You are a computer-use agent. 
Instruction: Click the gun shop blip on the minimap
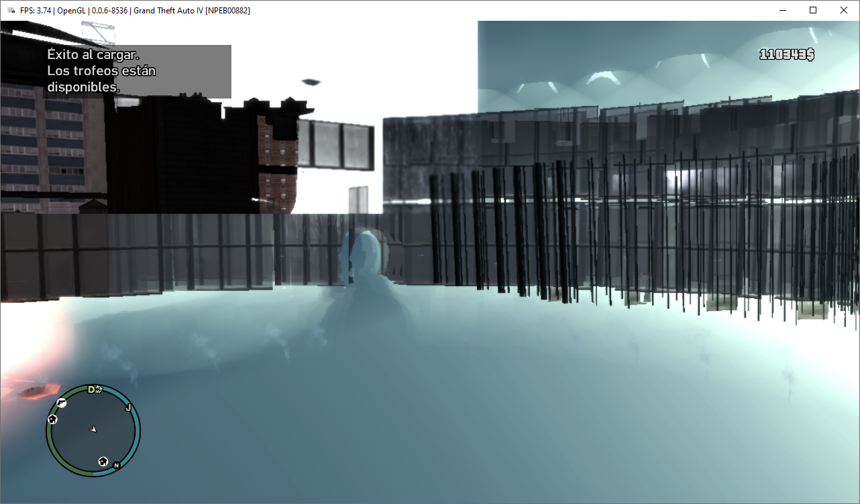point(62,402)
